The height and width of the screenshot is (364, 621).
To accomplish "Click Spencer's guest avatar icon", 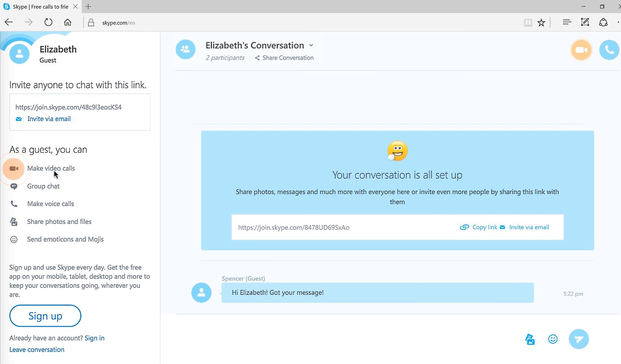I will (201, 293).
